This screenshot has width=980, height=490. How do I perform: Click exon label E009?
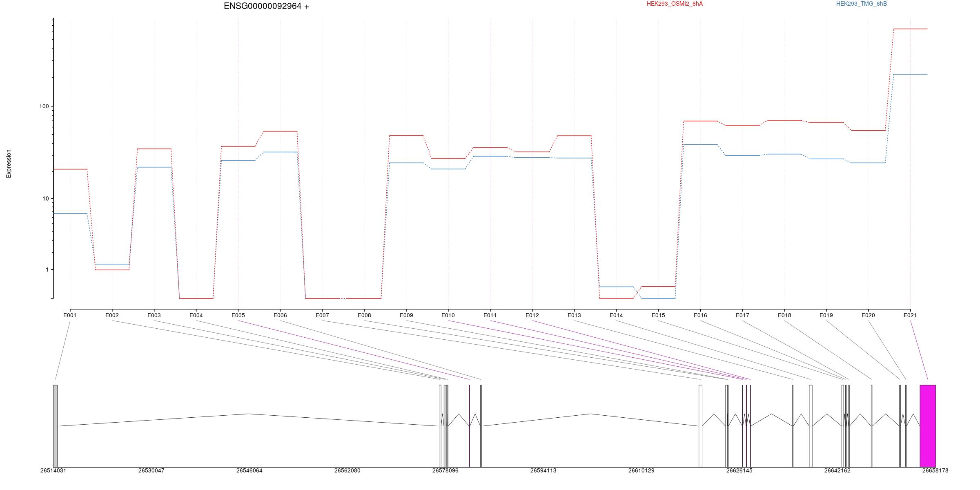[406, 315]
